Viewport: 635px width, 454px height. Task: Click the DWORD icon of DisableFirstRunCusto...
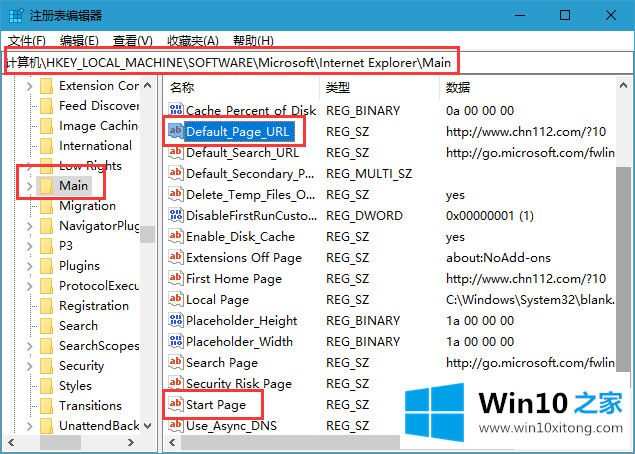click(x=176, y=215)
